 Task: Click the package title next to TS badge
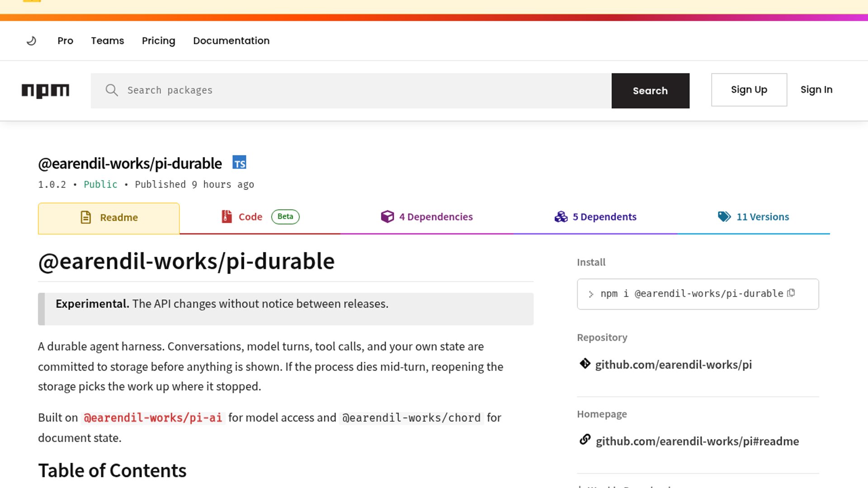tap(130, 163)
